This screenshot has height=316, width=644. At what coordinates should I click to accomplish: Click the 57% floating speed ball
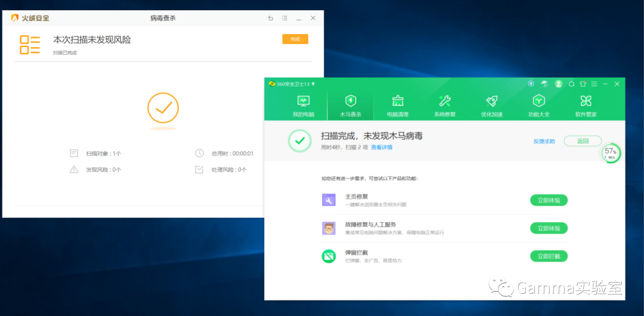tap(611, 153)
